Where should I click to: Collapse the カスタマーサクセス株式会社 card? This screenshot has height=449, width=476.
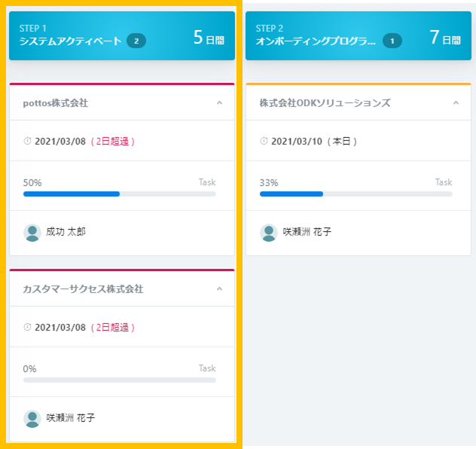[x=219, y=289]
